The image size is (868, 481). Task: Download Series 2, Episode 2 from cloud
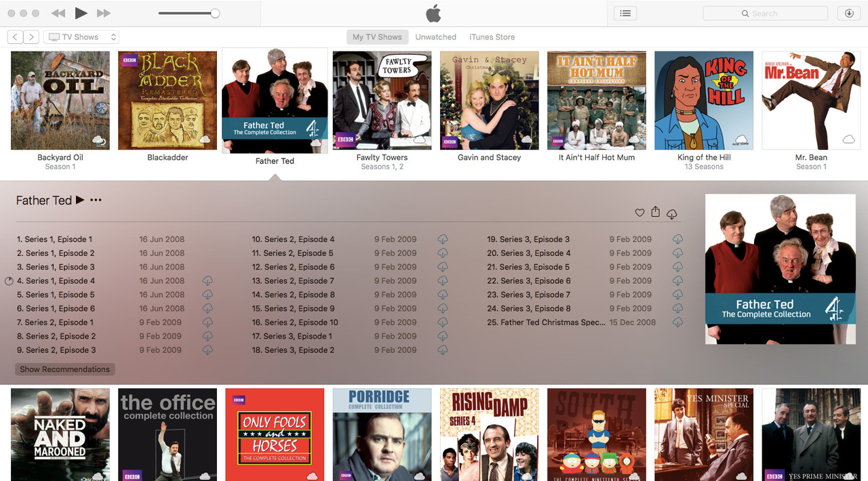pos(208,336)
